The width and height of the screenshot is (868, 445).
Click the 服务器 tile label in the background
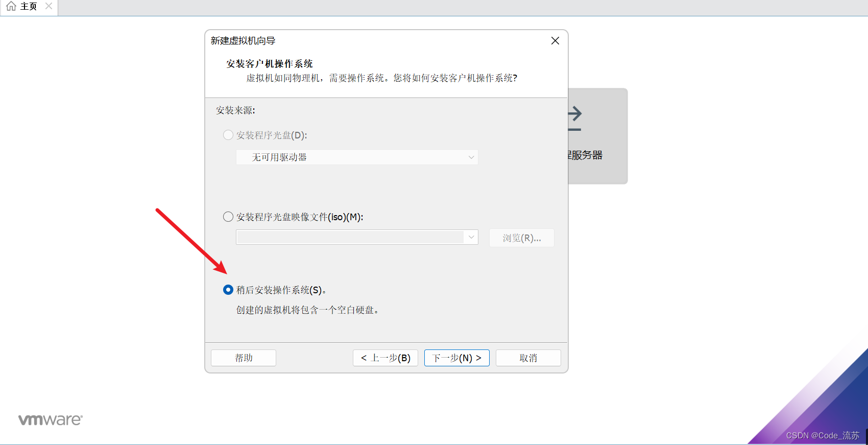click(585, 155)
